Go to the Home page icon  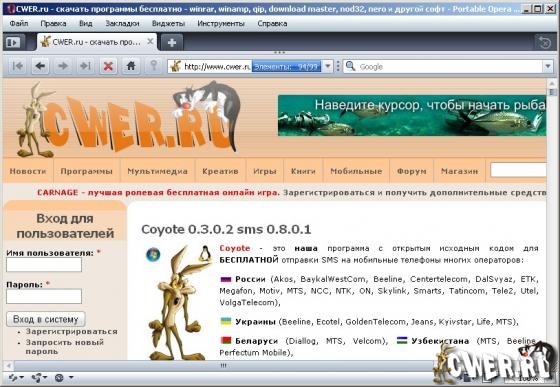click(131, 66)
